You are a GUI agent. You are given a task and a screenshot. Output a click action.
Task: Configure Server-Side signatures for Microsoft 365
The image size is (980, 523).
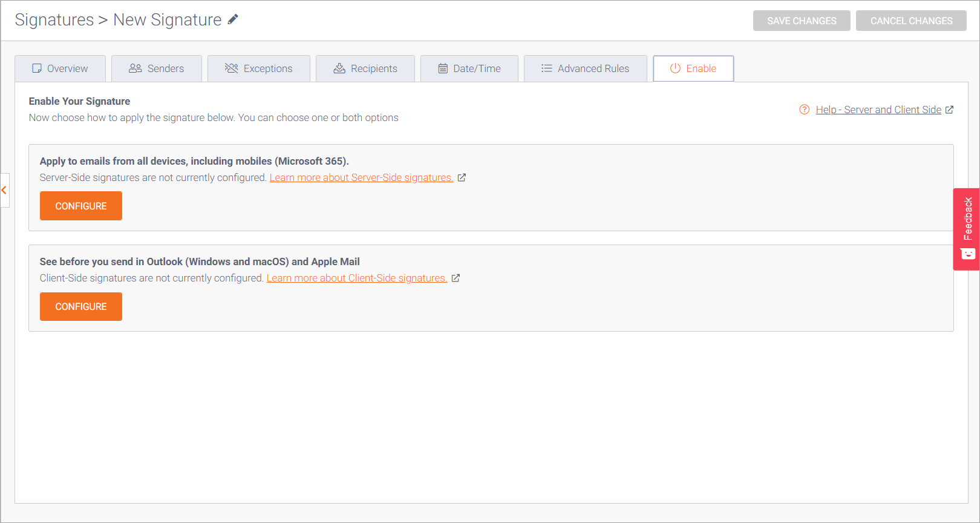[x=81, y=206]
